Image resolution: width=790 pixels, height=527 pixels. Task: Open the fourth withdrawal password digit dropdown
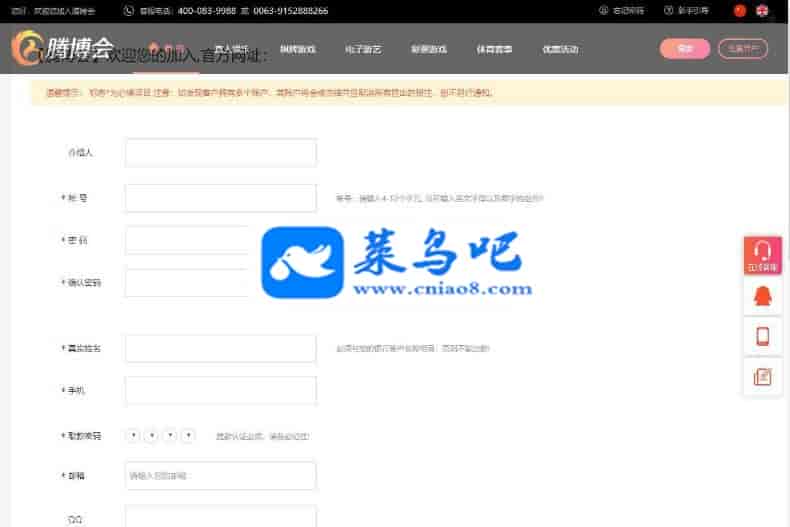click(188, 435)
